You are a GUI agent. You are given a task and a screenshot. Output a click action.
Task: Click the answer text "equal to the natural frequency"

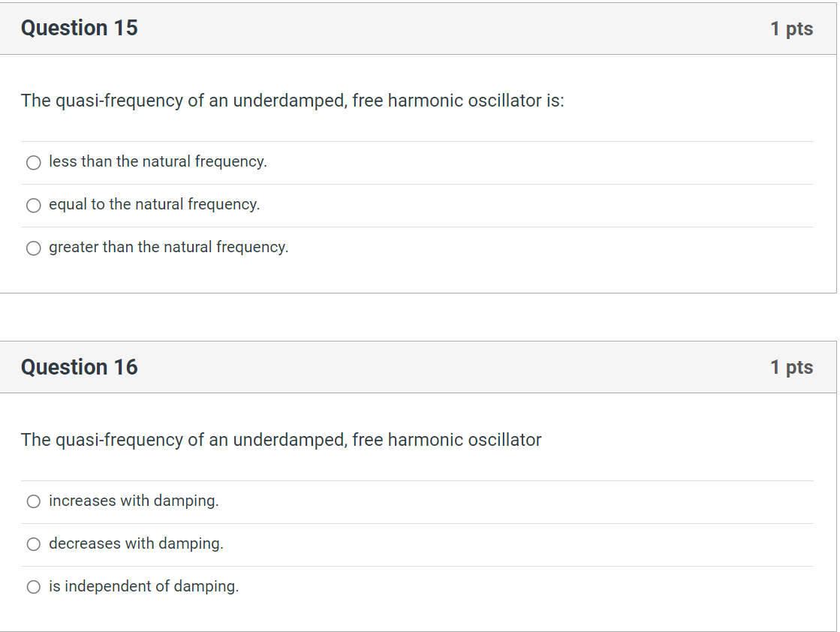click(x=153, y=204)
